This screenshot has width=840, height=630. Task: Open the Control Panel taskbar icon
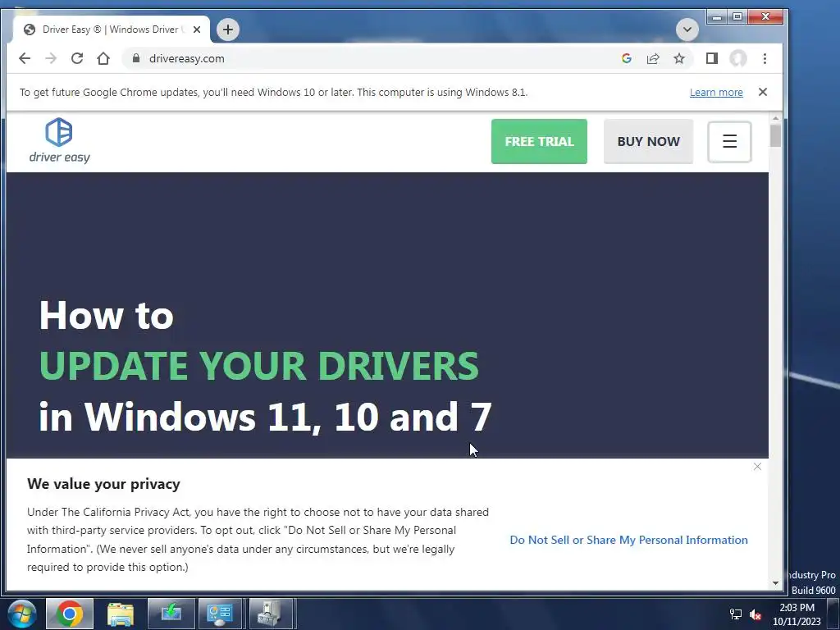click(220, 614)
